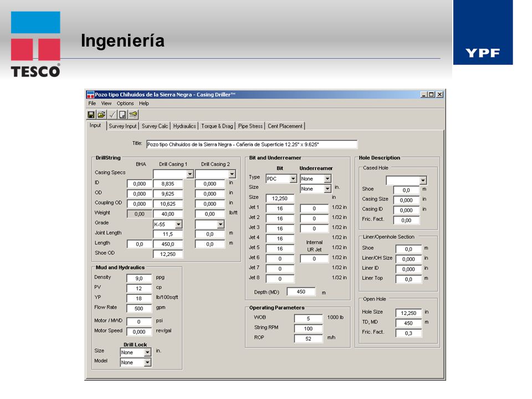Open the Underreamer Size dropdown

coord(327,189)
